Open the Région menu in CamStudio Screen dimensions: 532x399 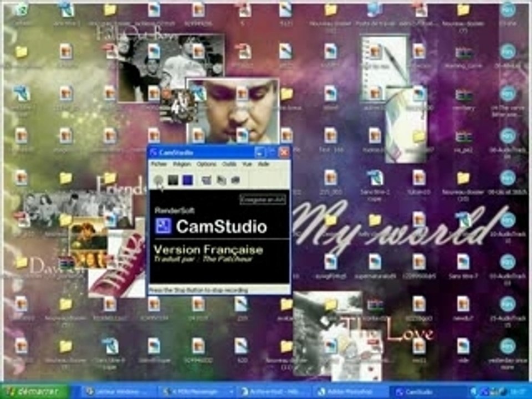(182, 164)
